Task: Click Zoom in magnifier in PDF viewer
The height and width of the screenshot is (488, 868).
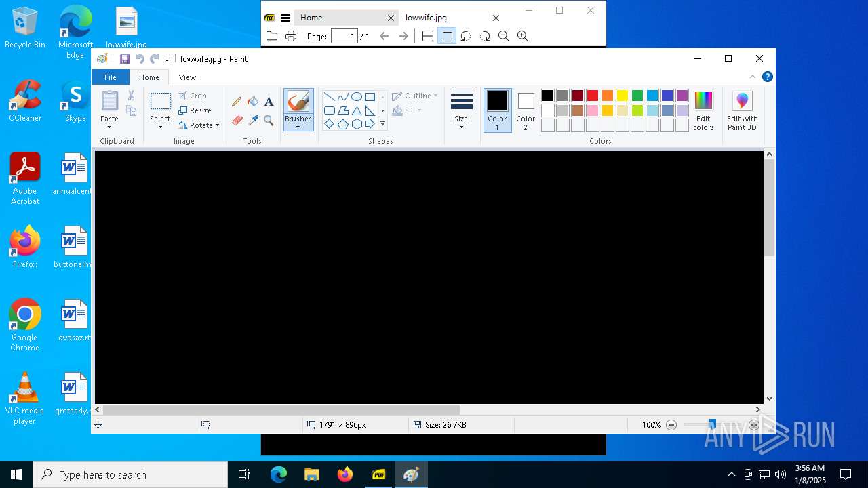Action: [x=522, y=36]
